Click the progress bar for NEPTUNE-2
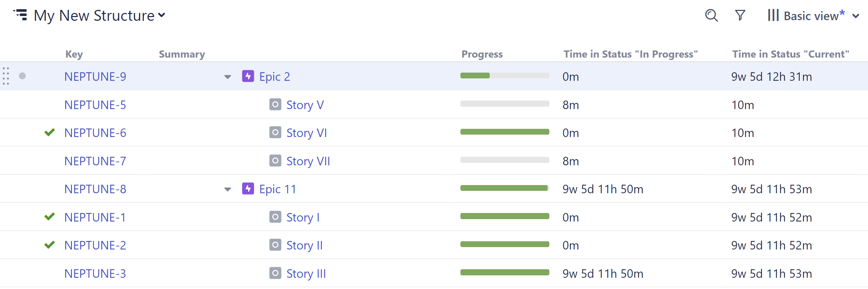 point(504,244)
